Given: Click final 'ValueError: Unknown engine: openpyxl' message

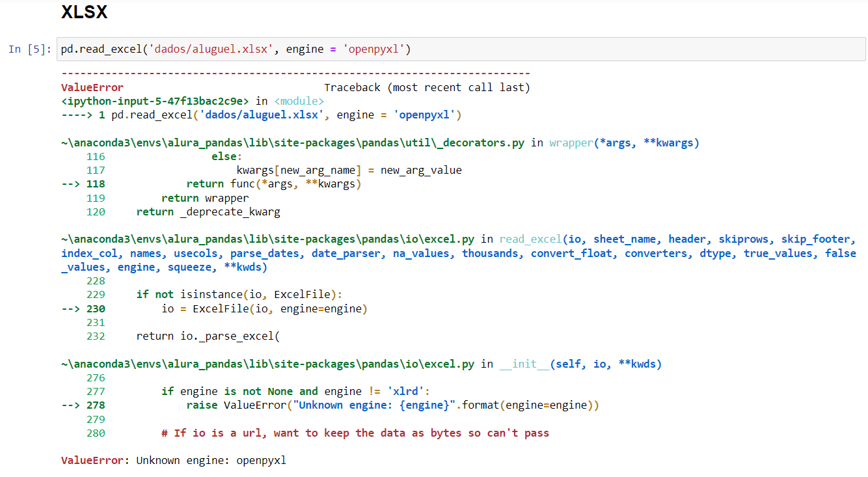Looking at the screenshot, I should 174,461.
